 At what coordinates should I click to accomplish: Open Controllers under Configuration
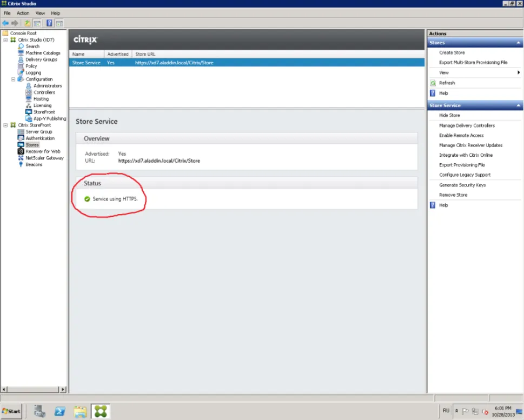pos(44,92)
